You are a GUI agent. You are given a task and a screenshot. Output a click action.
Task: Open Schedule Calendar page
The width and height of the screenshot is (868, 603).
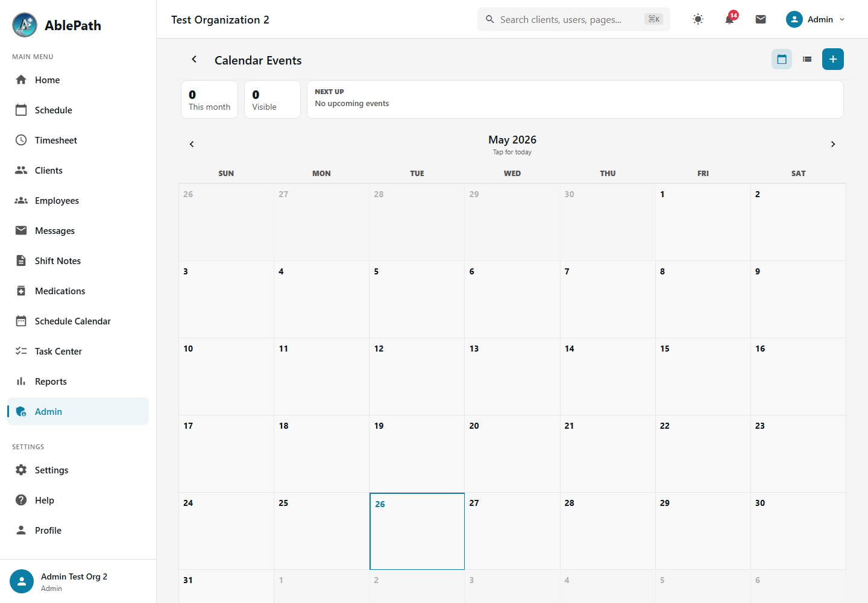pyautogui.click(x=78, y=321)
